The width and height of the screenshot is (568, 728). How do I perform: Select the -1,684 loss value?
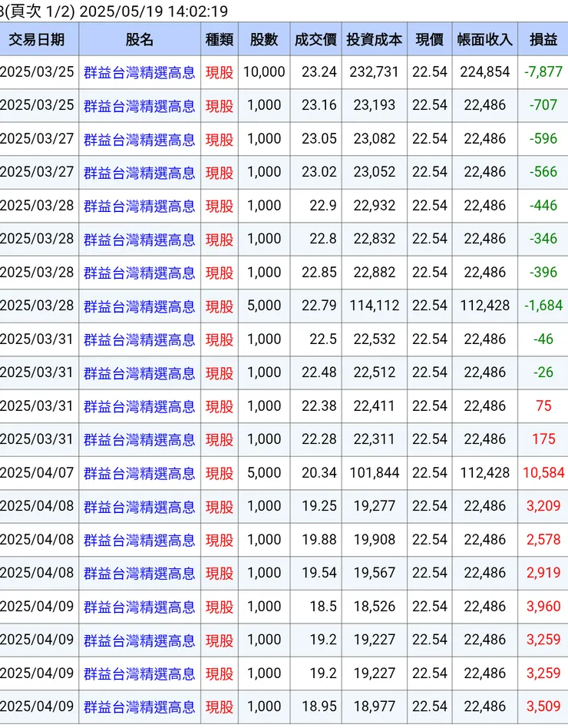coord(543,306)
